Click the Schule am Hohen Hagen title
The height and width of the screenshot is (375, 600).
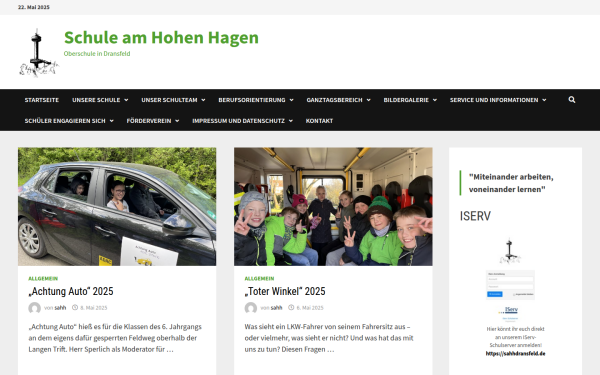coord(161,38)
